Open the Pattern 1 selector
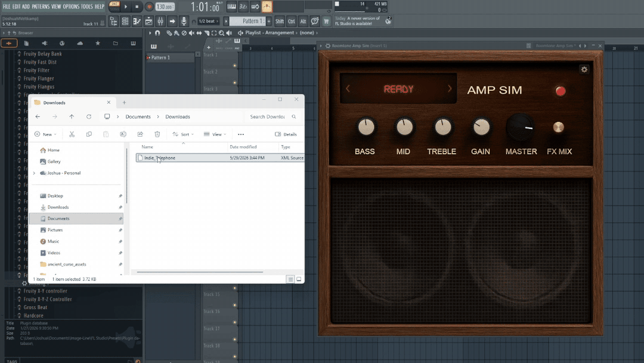This screenshot has height=363, width=644. click(x=247, y=21)
